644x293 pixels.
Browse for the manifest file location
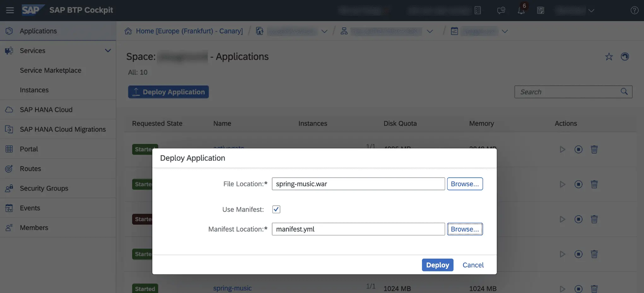point(465,229)
